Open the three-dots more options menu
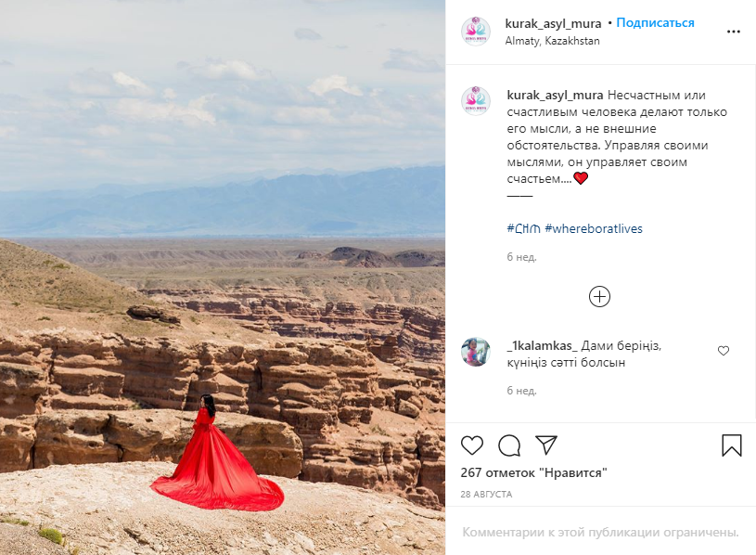 pyautogui.click(x=734, y=32)
